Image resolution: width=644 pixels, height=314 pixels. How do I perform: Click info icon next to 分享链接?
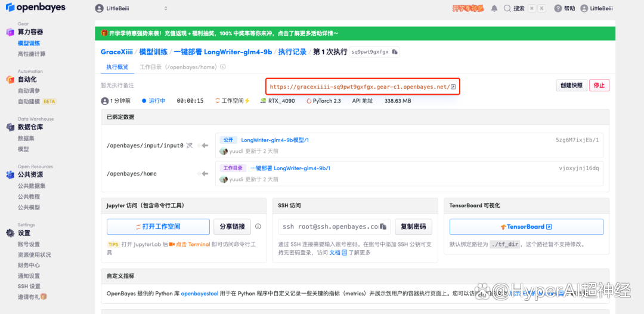pos(258,226)
